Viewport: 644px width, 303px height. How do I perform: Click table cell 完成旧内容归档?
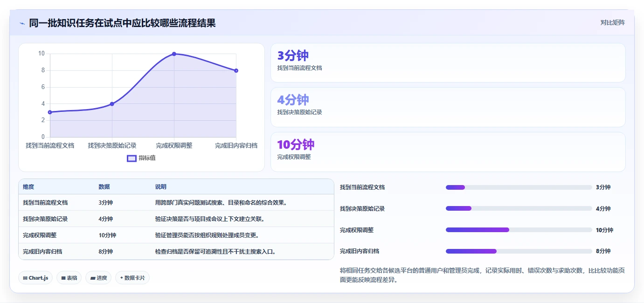click(x=42, y=252)
